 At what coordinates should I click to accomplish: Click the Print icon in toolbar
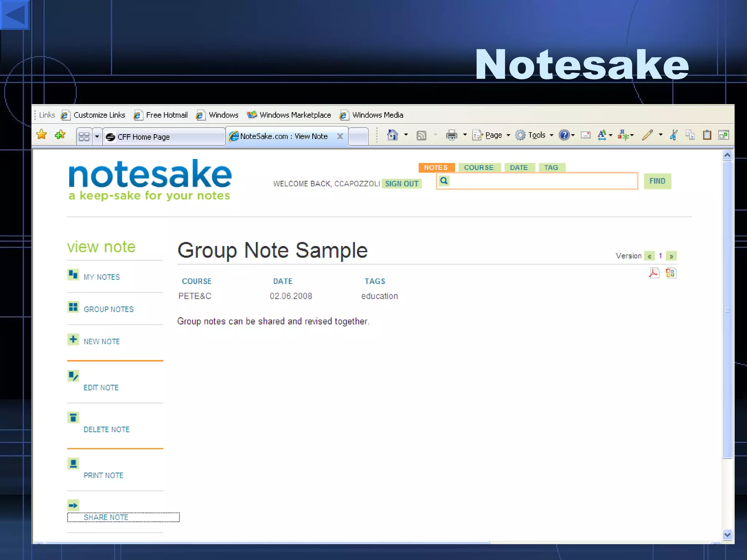452,135
